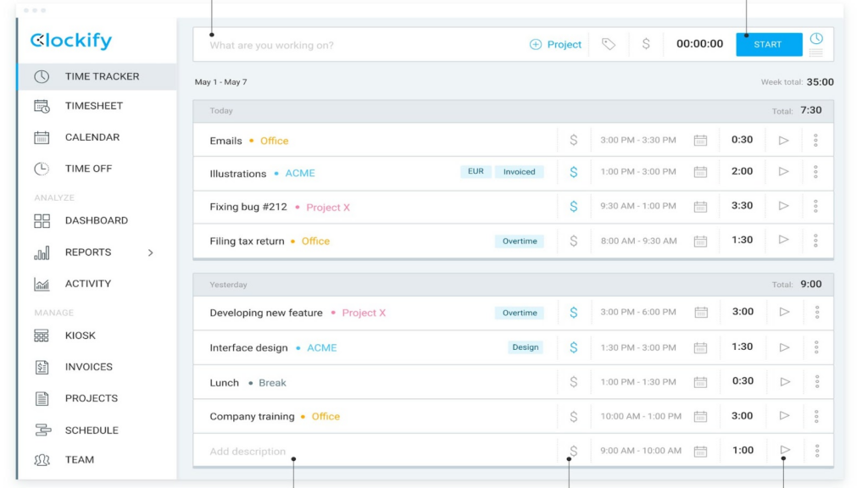868x488 pixels.
Task: Toggle billable status for Emails entry
Action: (x=574, y=141)
